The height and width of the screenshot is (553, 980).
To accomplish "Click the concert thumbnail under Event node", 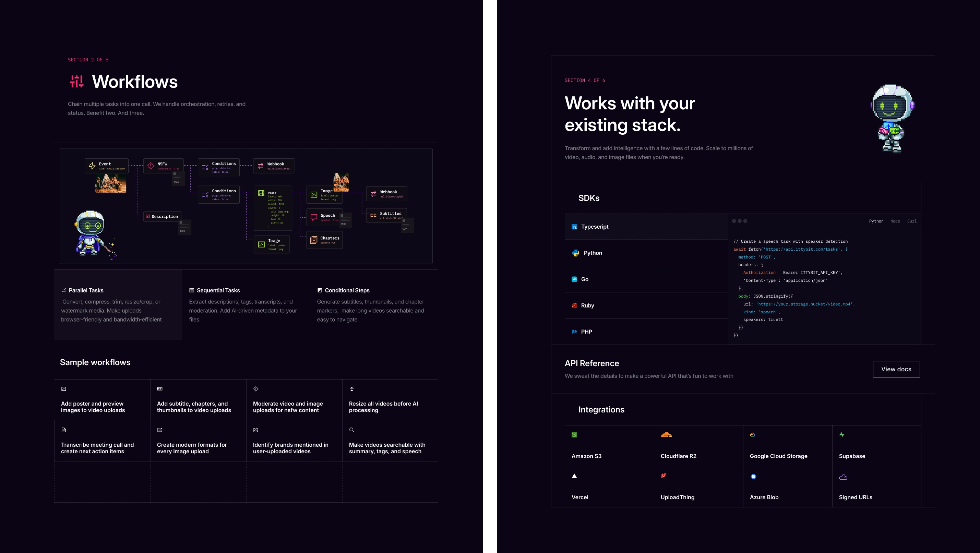I will pyautogui.click(x=110, y=183).
